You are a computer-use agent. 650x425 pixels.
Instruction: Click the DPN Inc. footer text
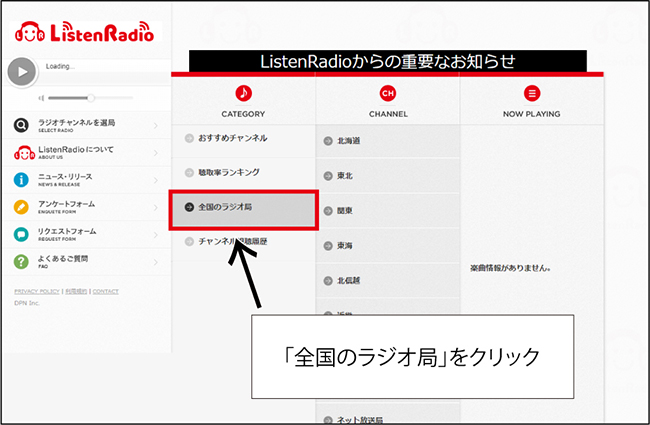coord(27,303)
